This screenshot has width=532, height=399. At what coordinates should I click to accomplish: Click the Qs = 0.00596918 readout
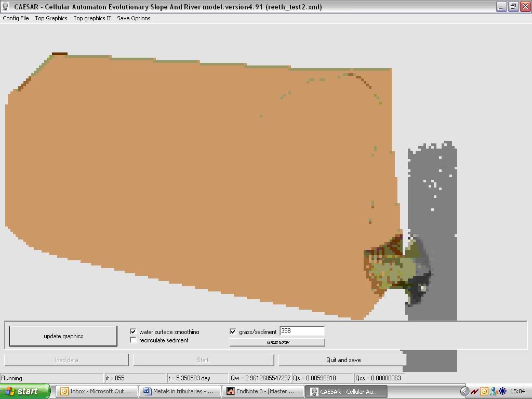[314, 378]
